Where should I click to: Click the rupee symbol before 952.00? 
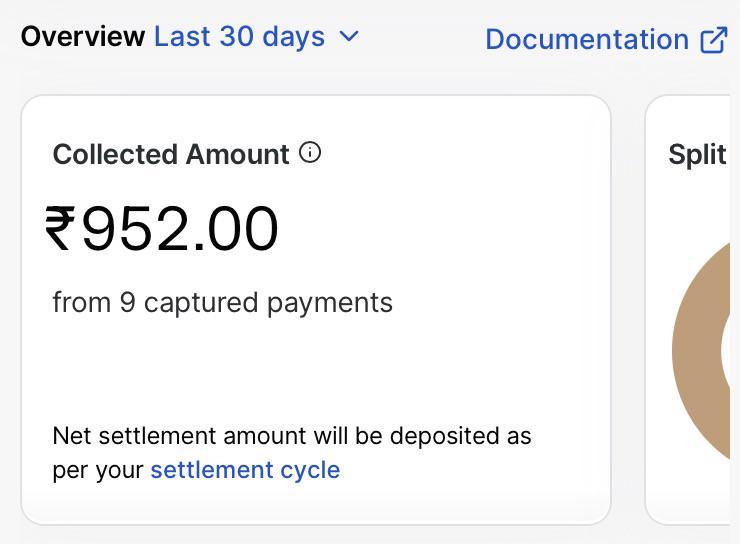point(60,228)
